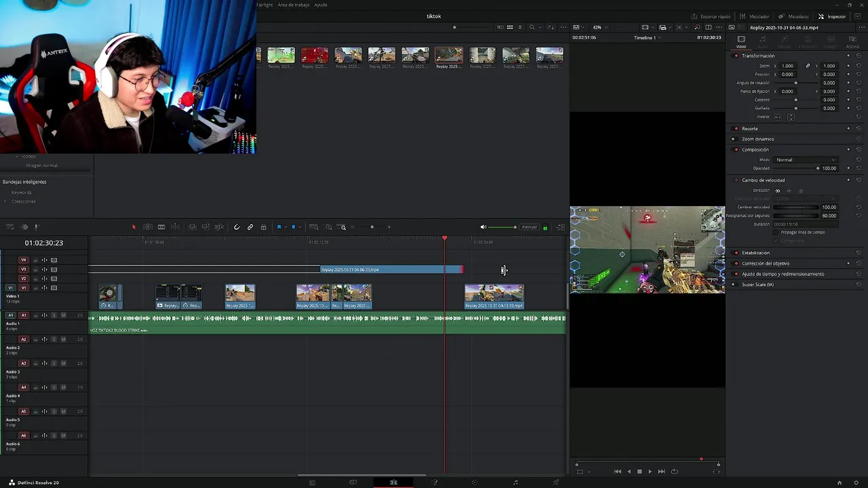Select the Replay 2025-10-31 04-13-39.mp4 clip on V1
The height and width of the screenshot is (488, 868).
point(494,296)
